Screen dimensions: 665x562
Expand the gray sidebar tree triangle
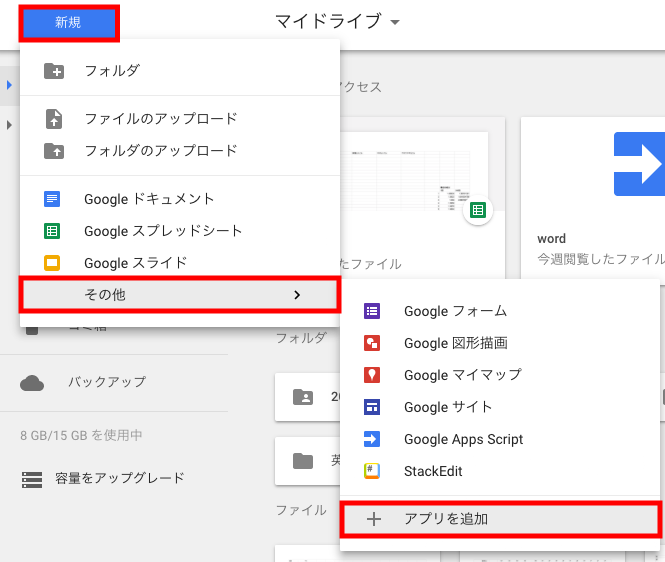click(9, 125)
